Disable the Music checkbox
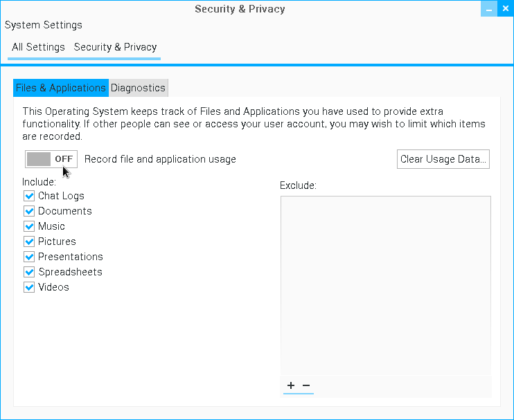The height and width of the screenshot is (420, 514). (29, 226)
